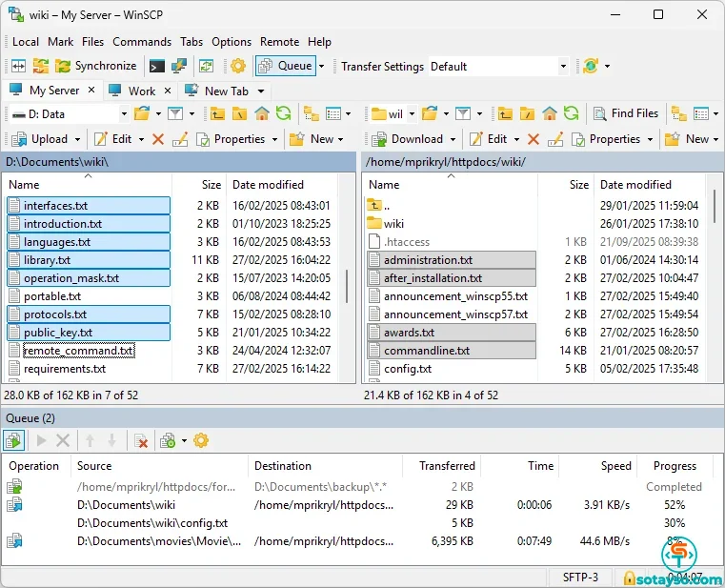Click the Synchronize Browsing icon next to Synchronize
This screenshot has height=588, width=725.
[x=41, y=66]
